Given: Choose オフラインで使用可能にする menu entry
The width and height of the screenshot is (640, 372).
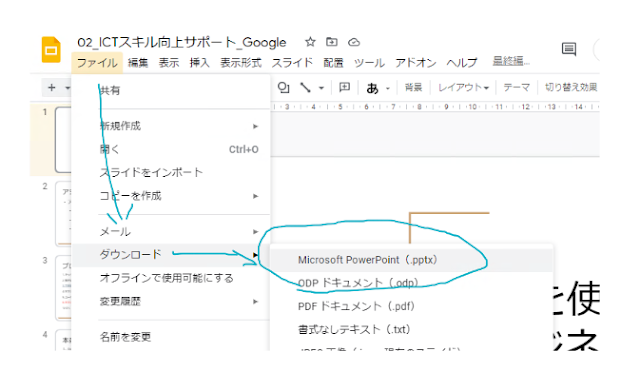Looking at the screenshot, I should tap(171, 278).
